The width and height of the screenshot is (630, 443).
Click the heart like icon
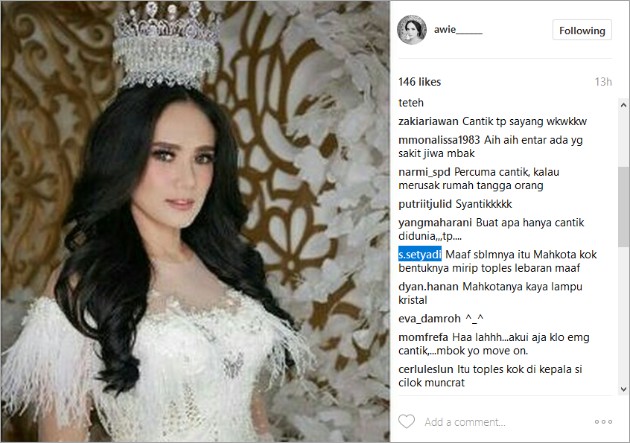coord(406,421)
